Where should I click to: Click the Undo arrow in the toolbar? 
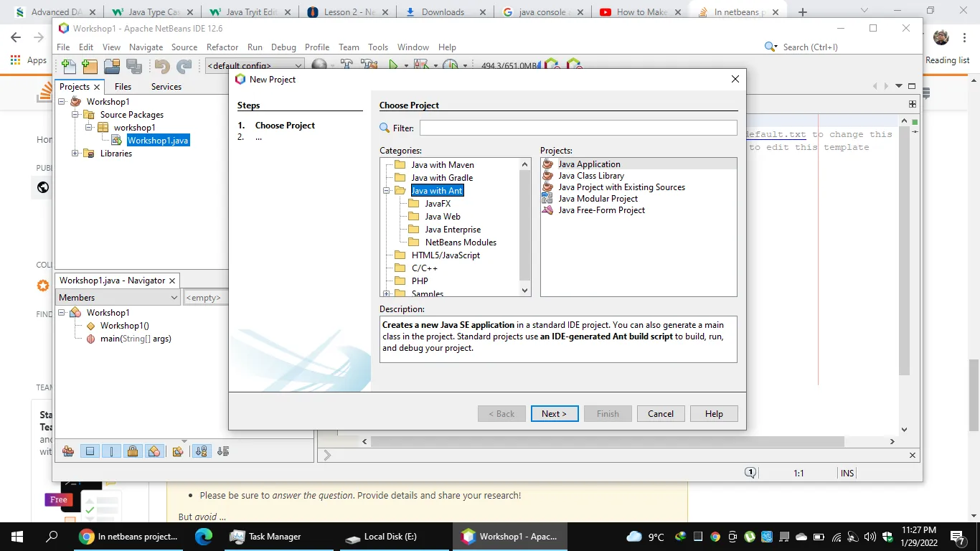point(162,67)
